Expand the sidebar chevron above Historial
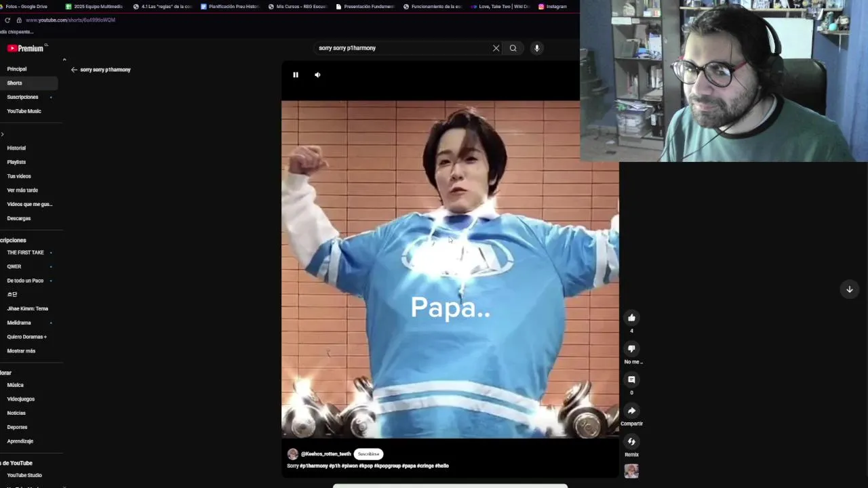868x488 pixels. pyautogui.click(x=2, y=134)
